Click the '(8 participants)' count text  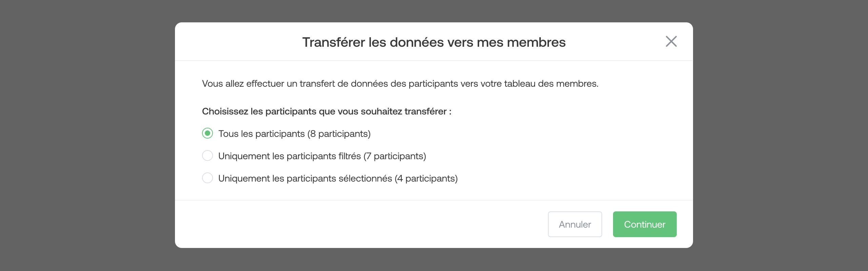click(x=339, y=134)
